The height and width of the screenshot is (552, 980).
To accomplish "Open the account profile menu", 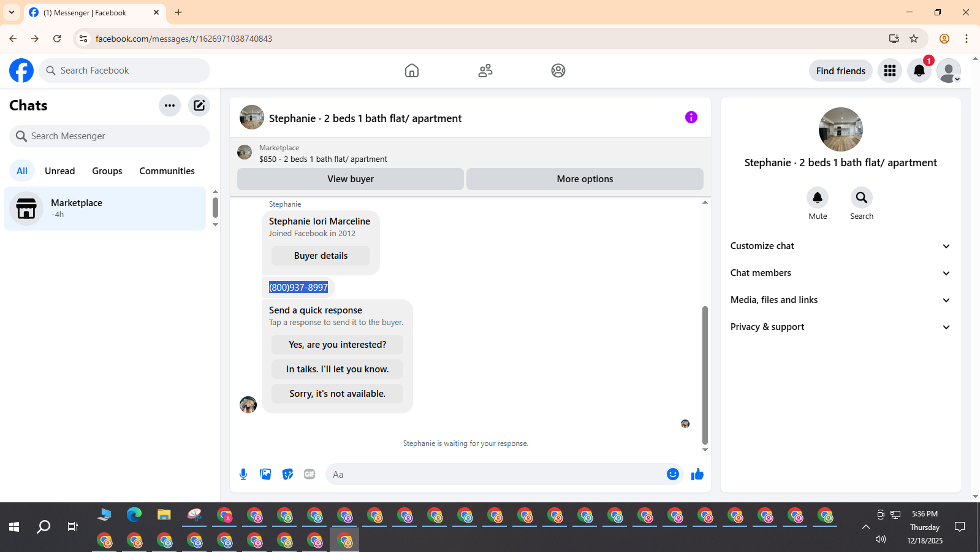I will coord(949,71).
